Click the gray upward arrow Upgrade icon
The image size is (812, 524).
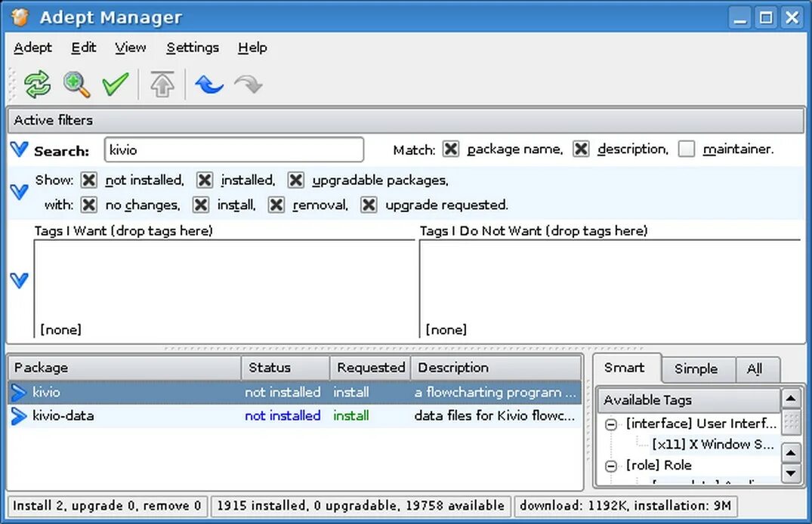pos(162,85)
